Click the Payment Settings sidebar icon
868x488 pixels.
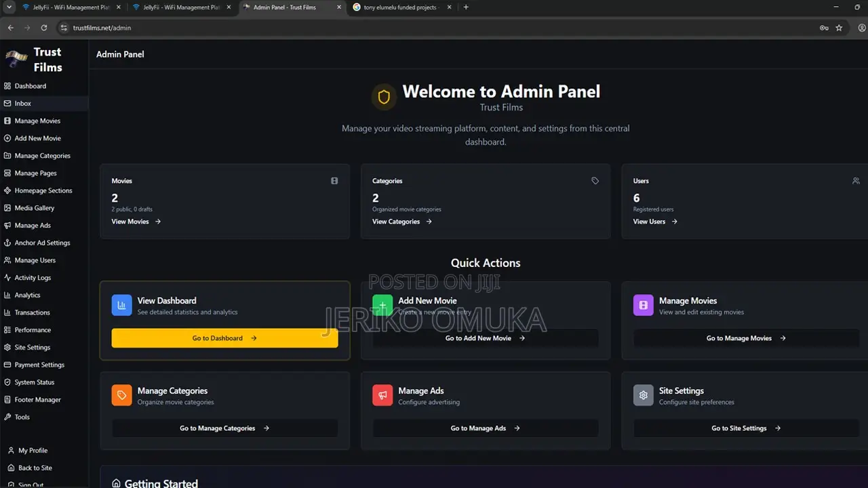[x=7, y=365]
